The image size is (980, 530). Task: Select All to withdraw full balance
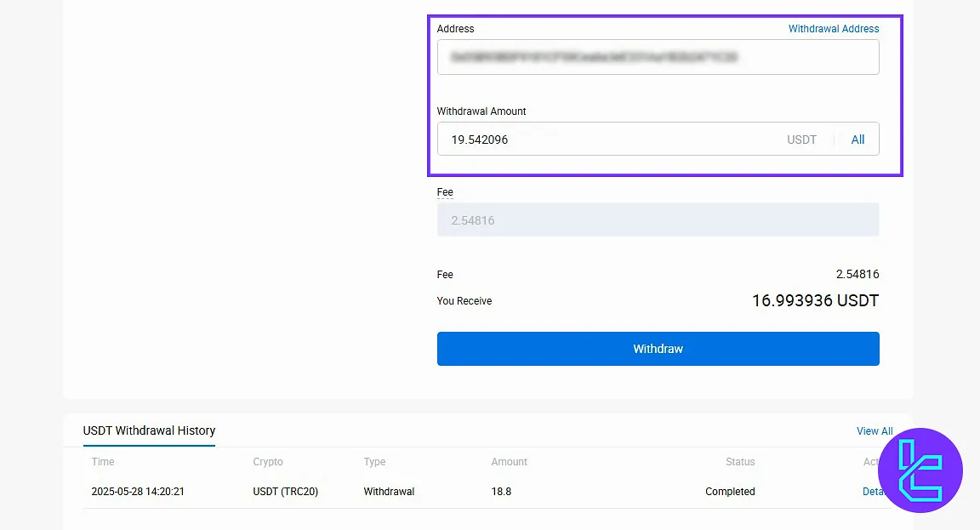[857, 140]
